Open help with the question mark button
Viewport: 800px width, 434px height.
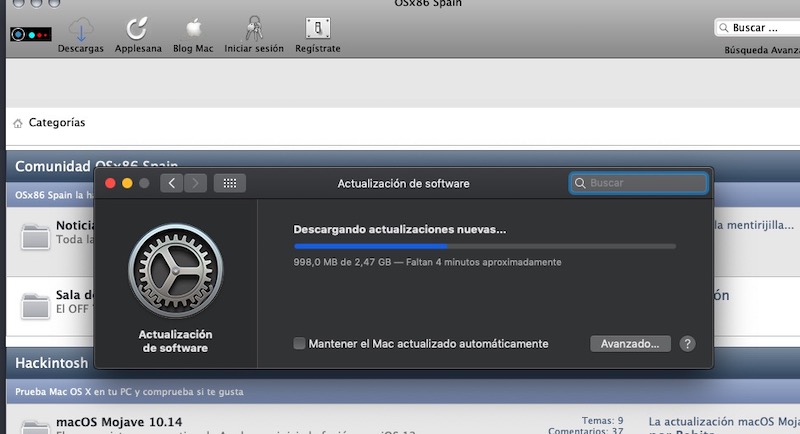[687, 344]
